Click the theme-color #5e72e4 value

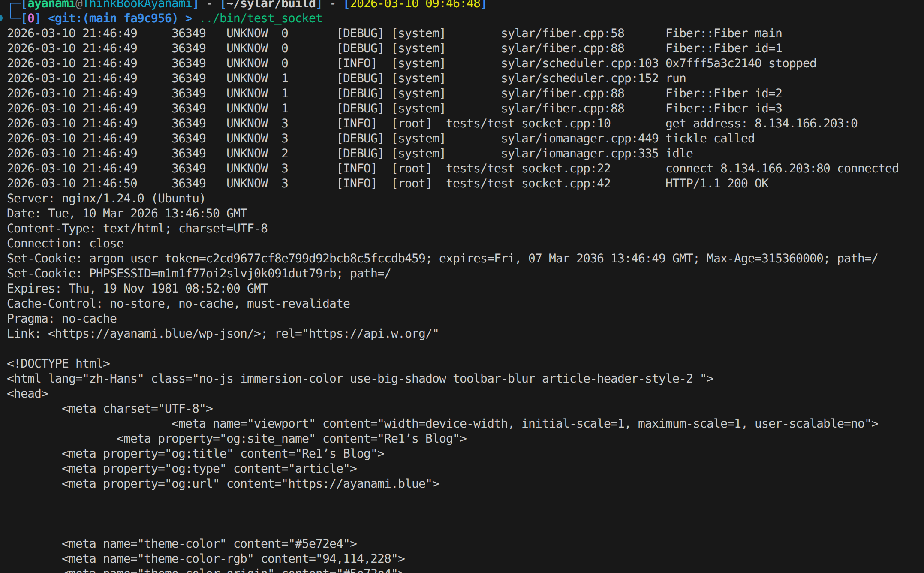pos(319,544)
